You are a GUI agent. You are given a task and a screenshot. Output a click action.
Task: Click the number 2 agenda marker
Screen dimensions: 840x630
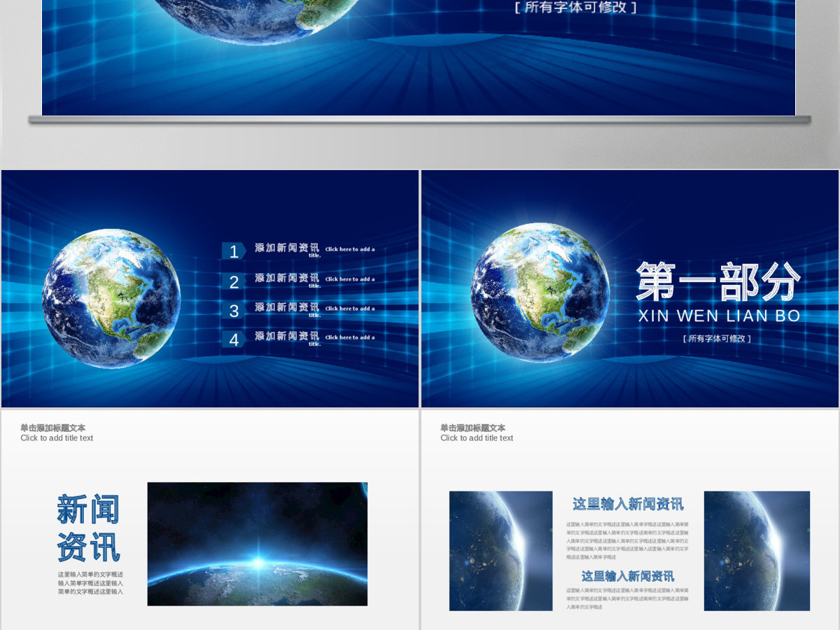point(234,281)
